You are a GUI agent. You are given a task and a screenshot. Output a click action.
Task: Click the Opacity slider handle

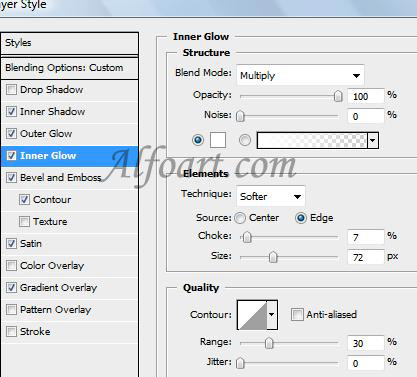pyautogui.click(x=338, y=96)
